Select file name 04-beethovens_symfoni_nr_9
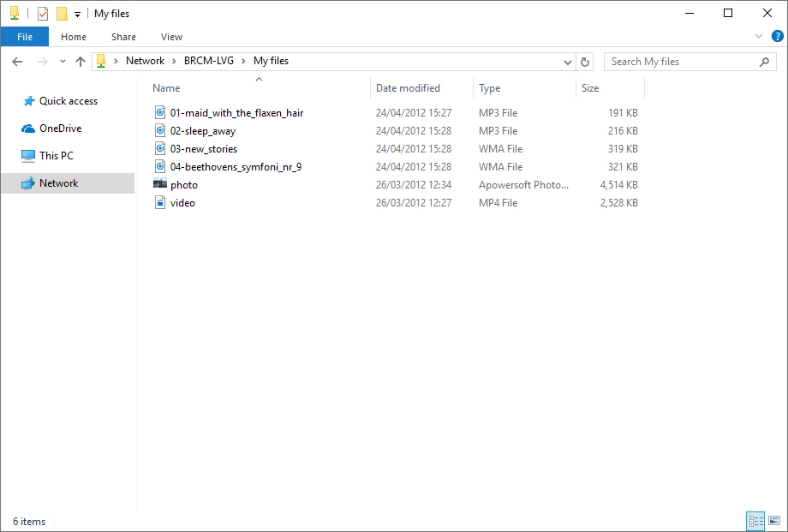The height and width of the screenshot is (532, 788). 236,167
